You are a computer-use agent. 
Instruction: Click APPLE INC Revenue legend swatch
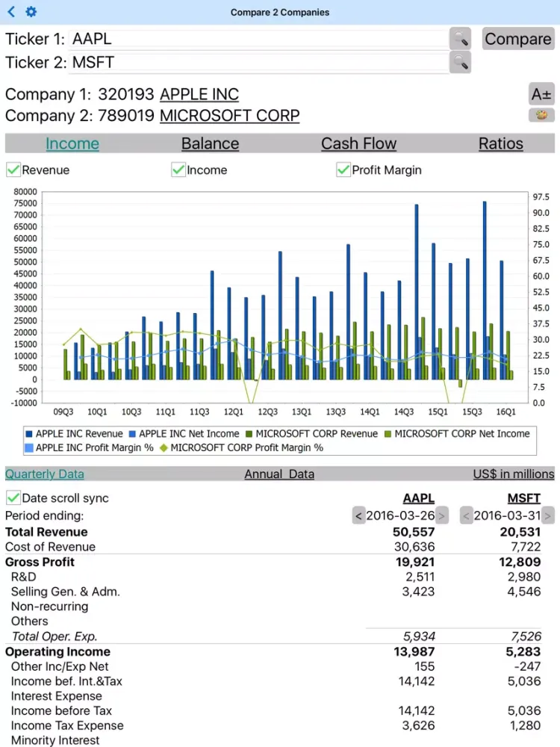point(29,434)
